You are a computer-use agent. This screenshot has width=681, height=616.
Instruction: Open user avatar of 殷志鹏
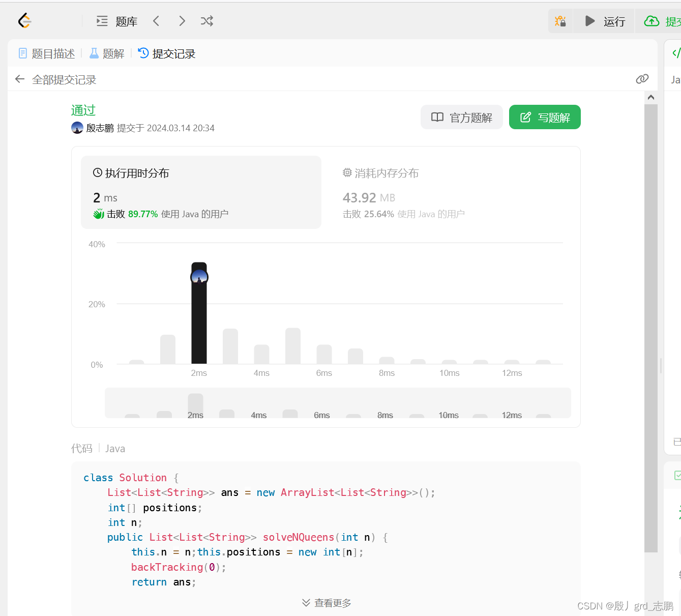(x=77, y=128)
